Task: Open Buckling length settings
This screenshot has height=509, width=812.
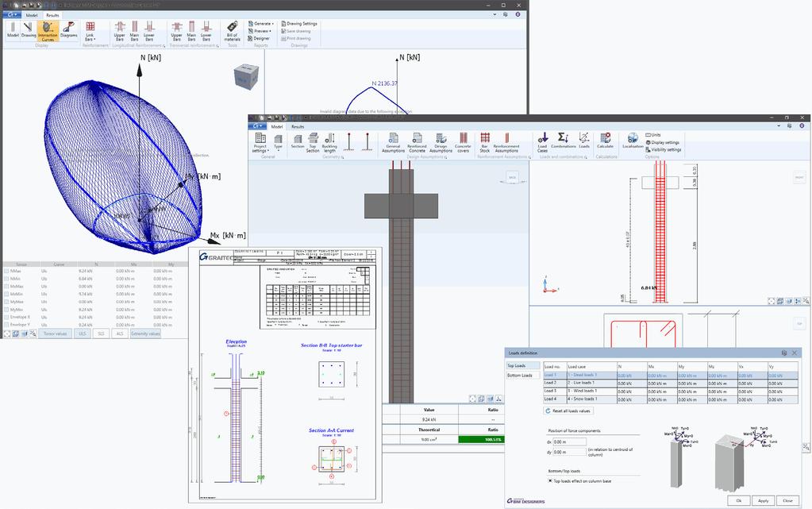Action: (x=329, y=143)
